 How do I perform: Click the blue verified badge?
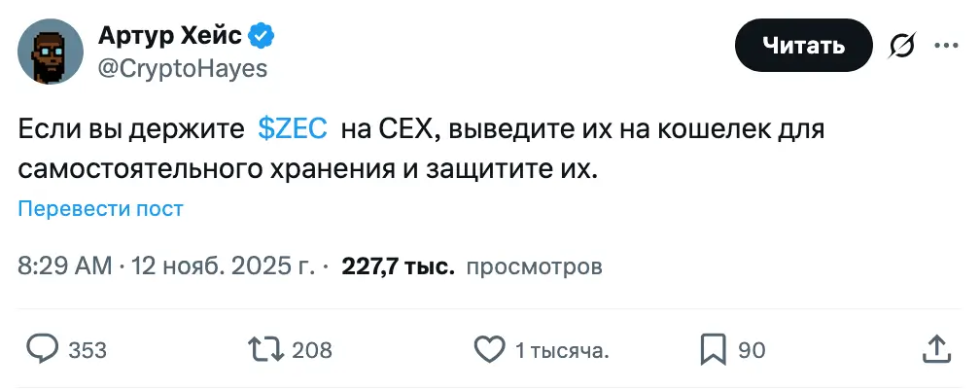tap(262, 36)
